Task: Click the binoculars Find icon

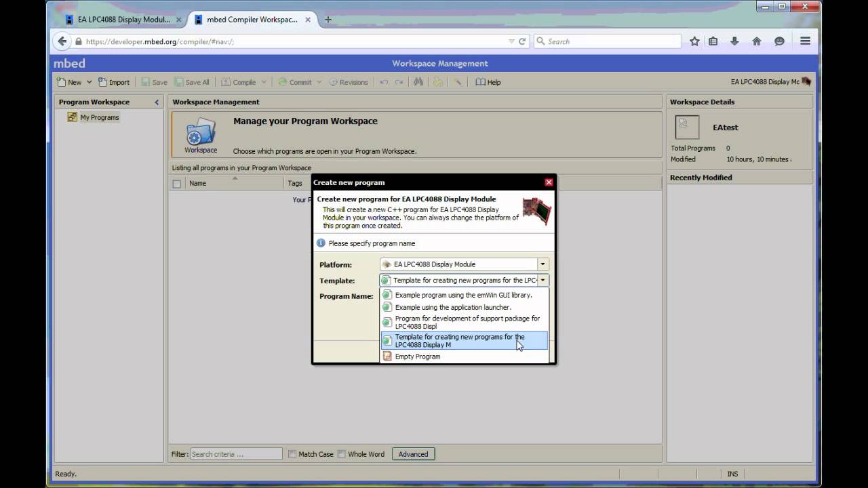Action: [418, 82]
